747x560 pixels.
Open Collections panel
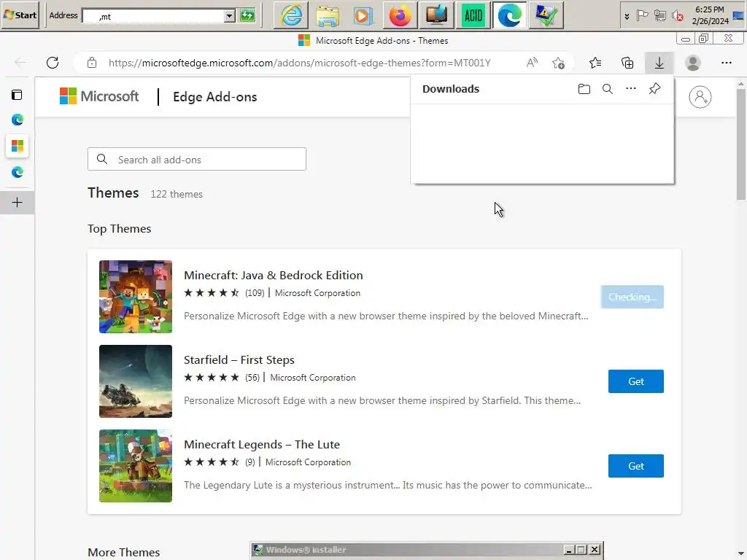tap(627, 63)
